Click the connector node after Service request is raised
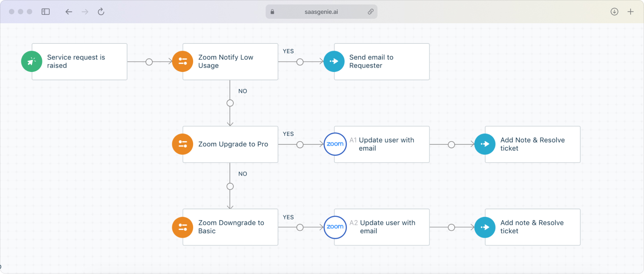Image resolution: width=644 pixels, height=274 pixels. (149, 63)
